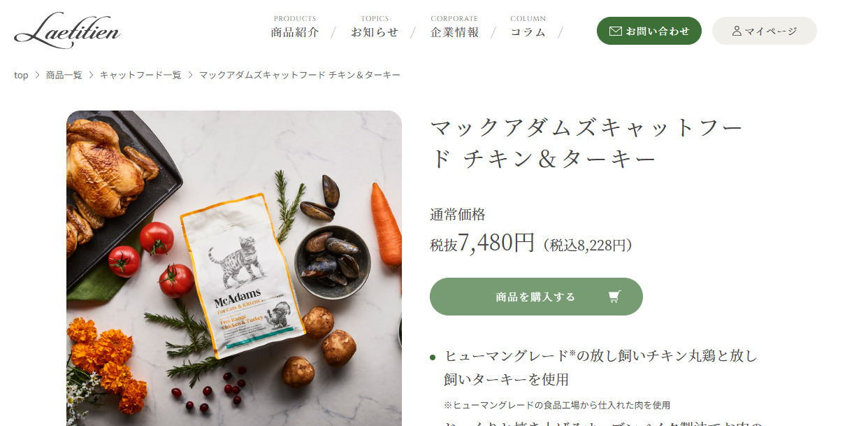
Task: Click the shopping cart icon
Action: [614, 297]
